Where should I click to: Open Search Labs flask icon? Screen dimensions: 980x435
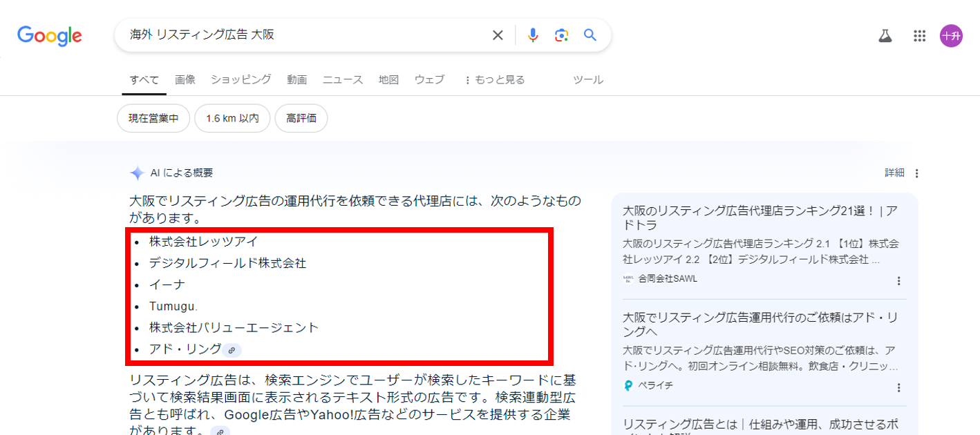pos(885,36)
